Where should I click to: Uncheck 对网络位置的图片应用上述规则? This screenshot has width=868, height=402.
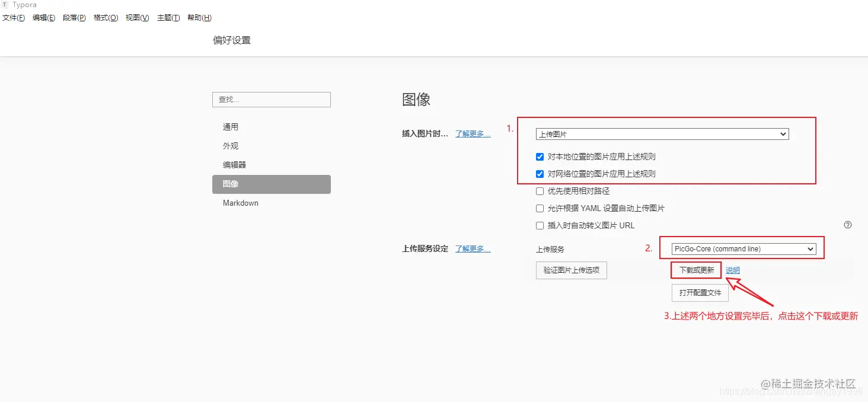point(540,174)
